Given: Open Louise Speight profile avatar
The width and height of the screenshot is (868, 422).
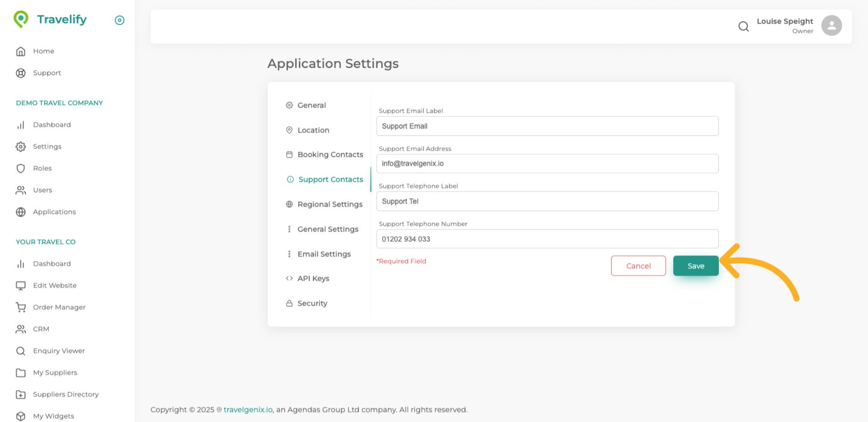Looking at the screenshot, I should point(831,26).
